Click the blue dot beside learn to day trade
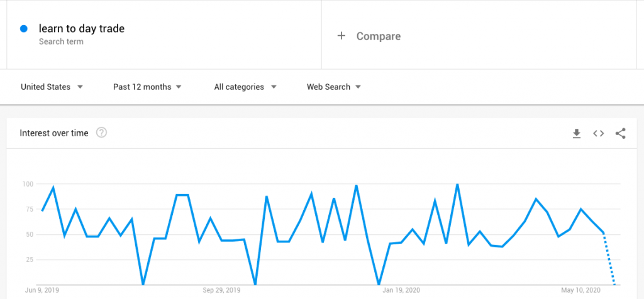 click(x=24, y=29)
